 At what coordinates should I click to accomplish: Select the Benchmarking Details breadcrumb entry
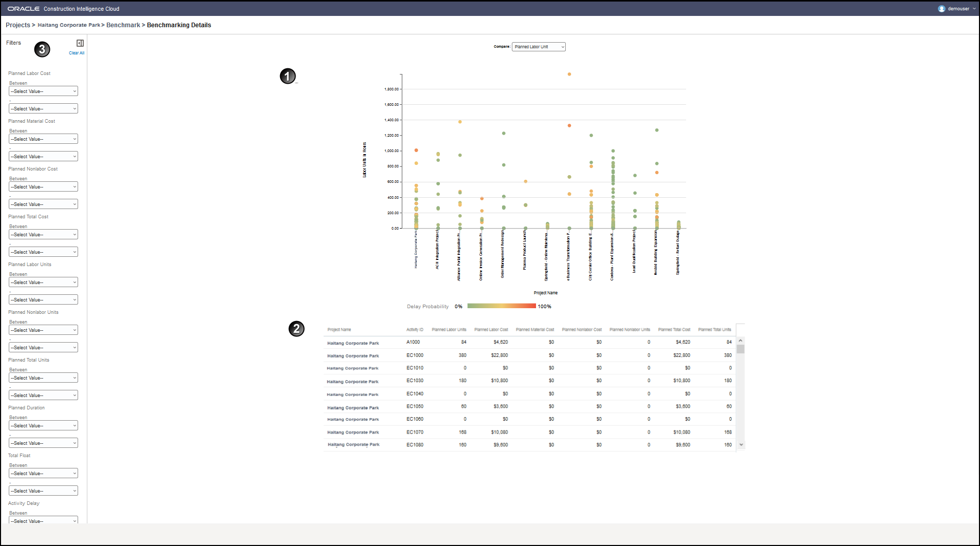[179, 25]
